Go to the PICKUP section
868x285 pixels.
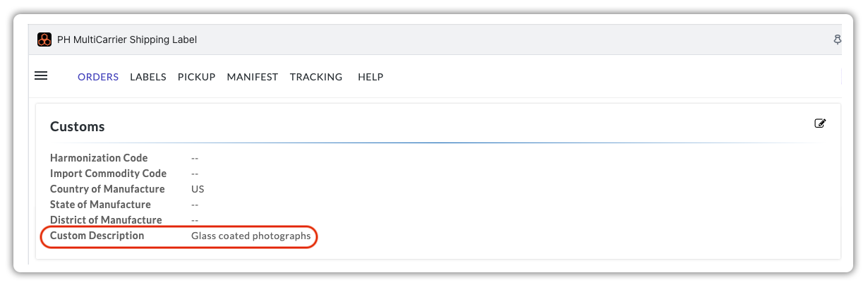[x=197, y=77]
